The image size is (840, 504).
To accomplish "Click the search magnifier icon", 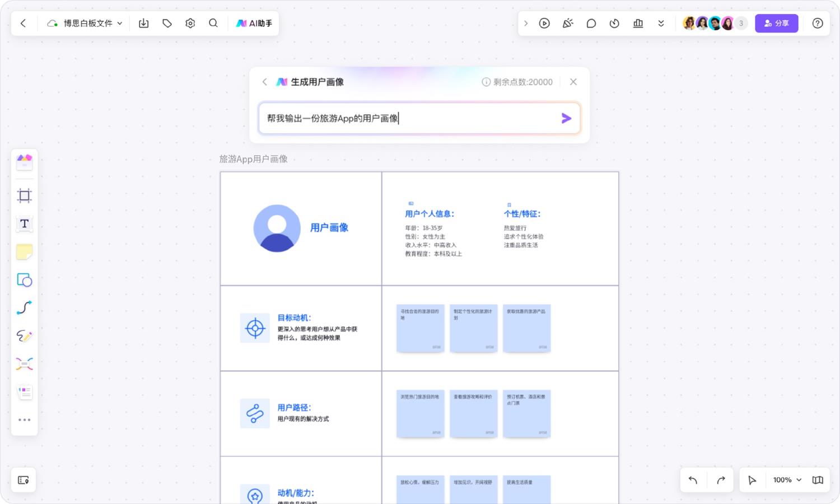I will pos(213,23).
